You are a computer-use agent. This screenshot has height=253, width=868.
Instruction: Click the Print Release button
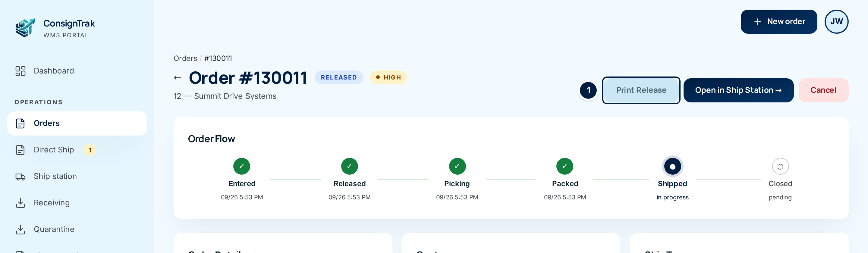[641, 90]
